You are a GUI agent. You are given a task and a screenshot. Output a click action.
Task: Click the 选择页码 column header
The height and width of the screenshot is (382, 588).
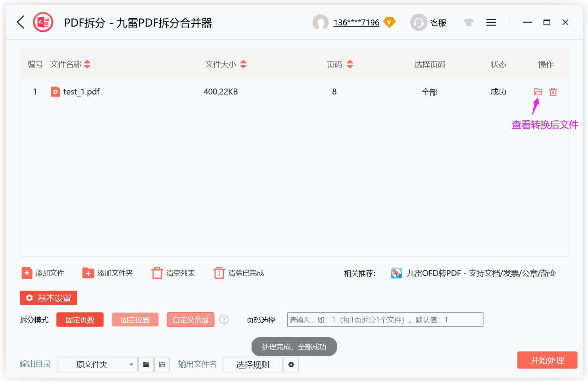coord(430,64)
